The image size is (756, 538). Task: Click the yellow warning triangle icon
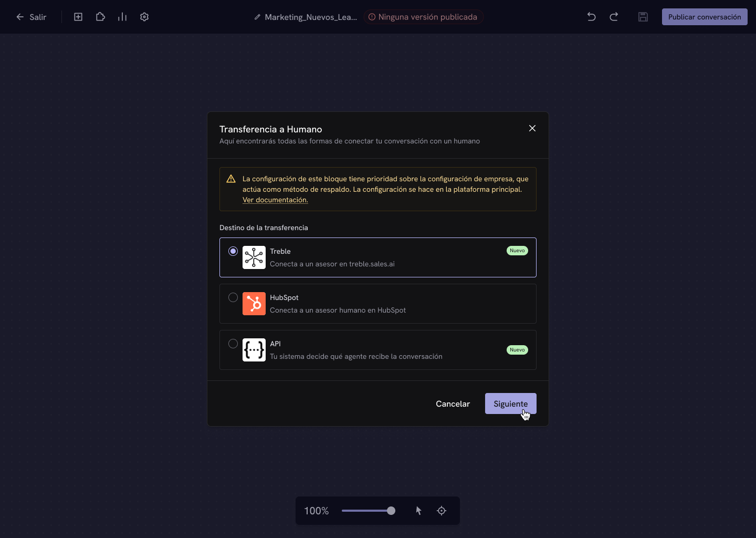point(231,179)
